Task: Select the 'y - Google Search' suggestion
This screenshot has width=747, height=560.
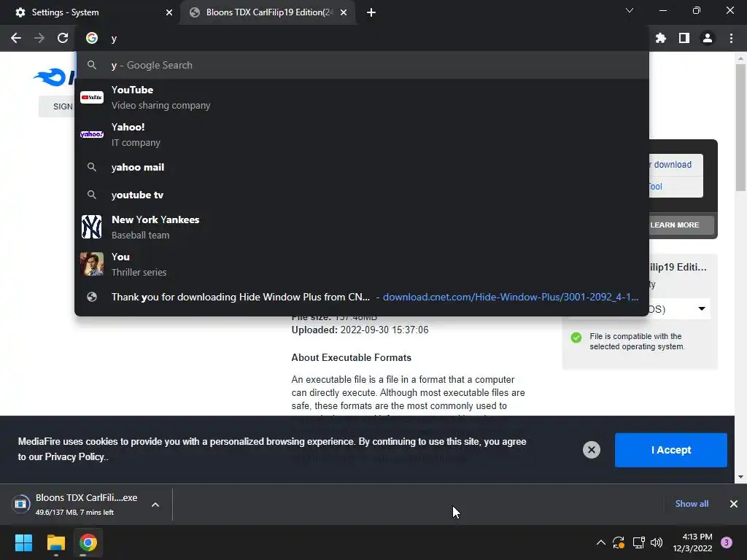Action: (362, 65)
